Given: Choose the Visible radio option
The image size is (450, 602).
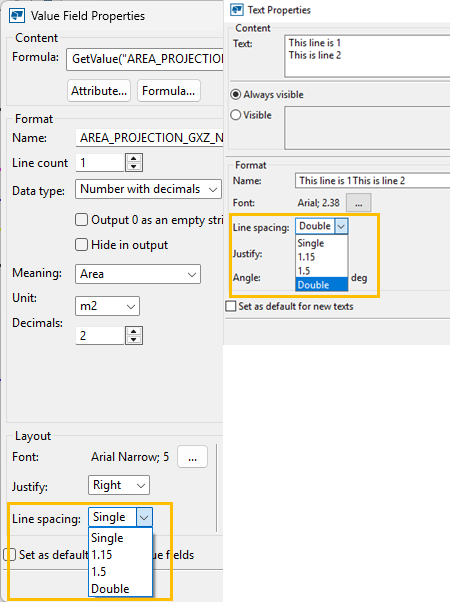Looking at the screenshot, I should (x=235, y=115).
